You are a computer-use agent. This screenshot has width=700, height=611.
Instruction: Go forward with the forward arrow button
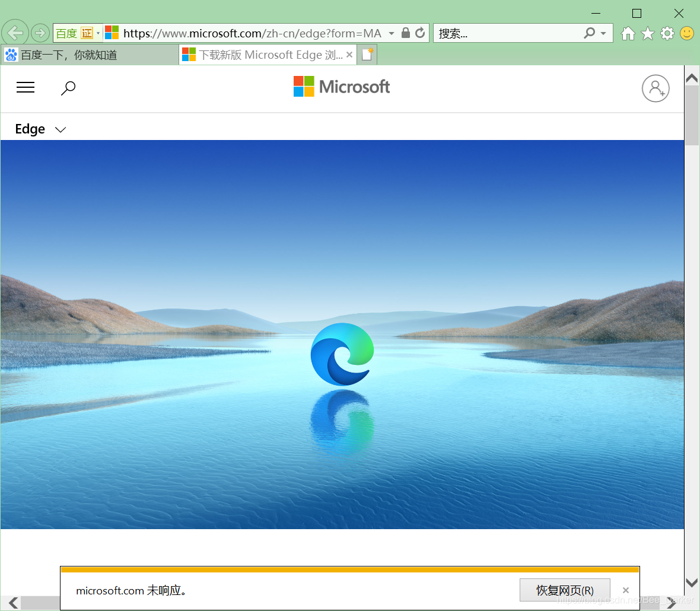(40, 33)
